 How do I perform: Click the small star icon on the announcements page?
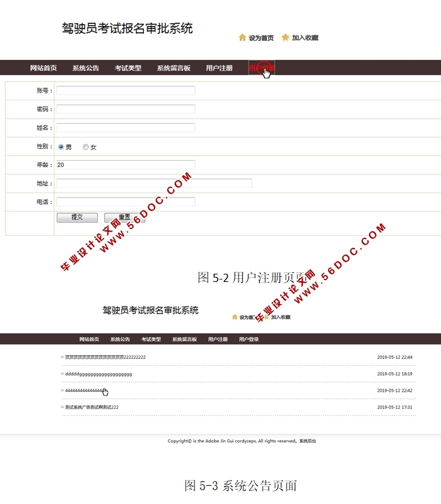pos(266,317)
